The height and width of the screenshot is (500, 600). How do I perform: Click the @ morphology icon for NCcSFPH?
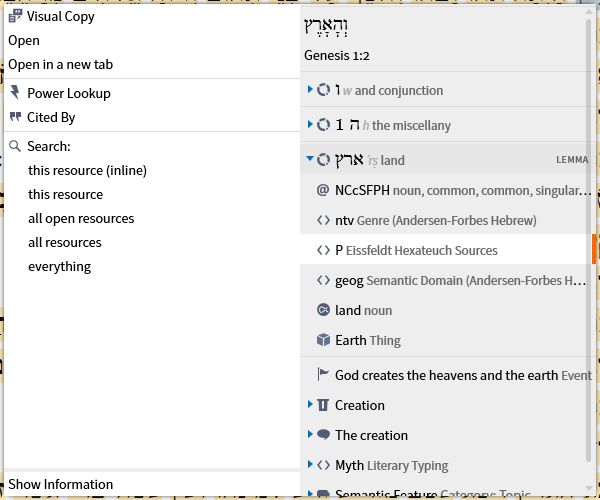[x=323, y=190]
